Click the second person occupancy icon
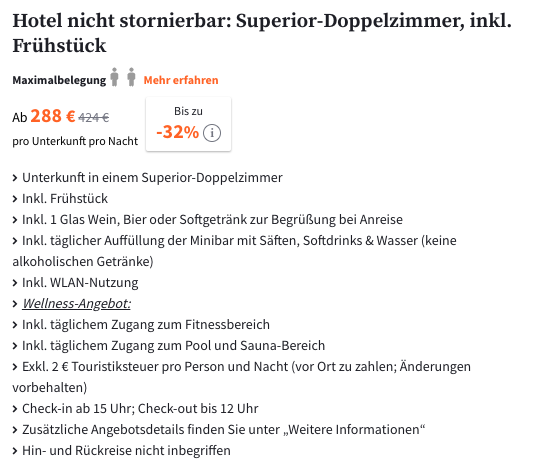The height and width of the screenshot is (472, 535). point(131,77)
